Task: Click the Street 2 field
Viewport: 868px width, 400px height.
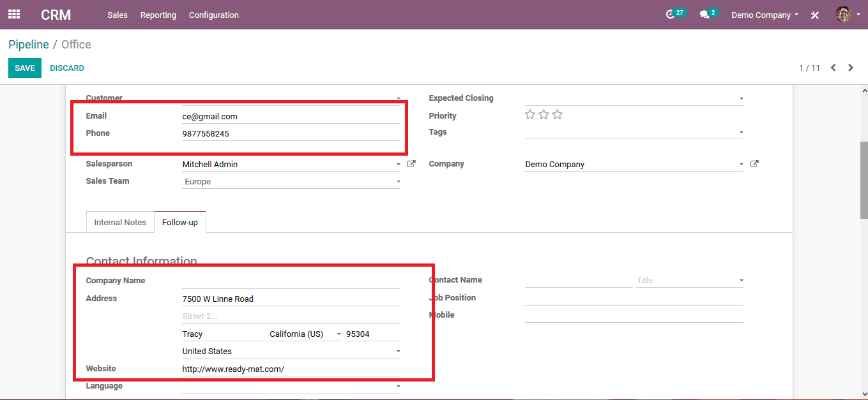Action: pos(291,316)
